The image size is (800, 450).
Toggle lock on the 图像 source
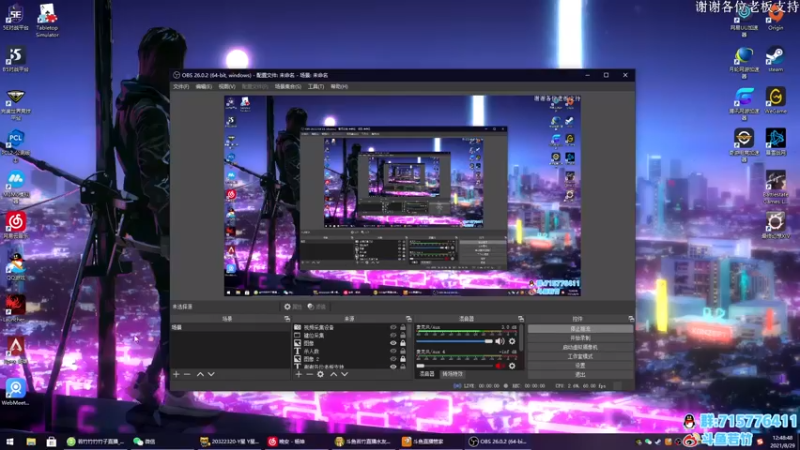click(x=403, y=343)
